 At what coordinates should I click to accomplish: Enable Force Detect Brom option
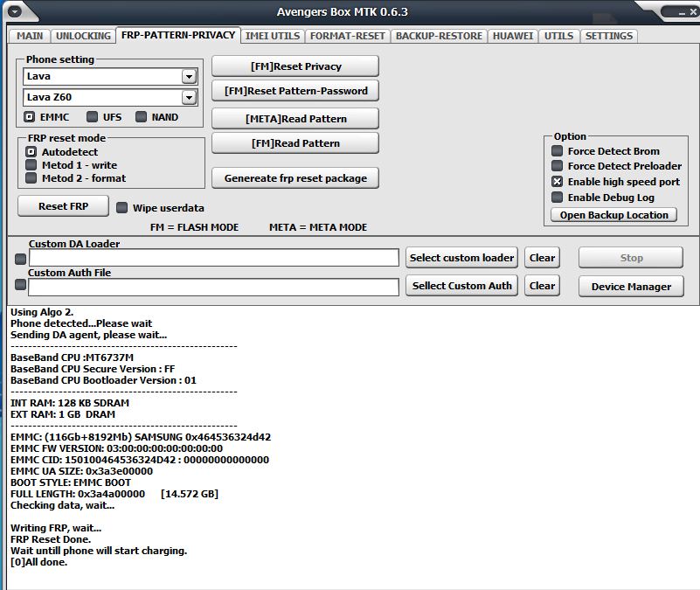coord(558,151)
